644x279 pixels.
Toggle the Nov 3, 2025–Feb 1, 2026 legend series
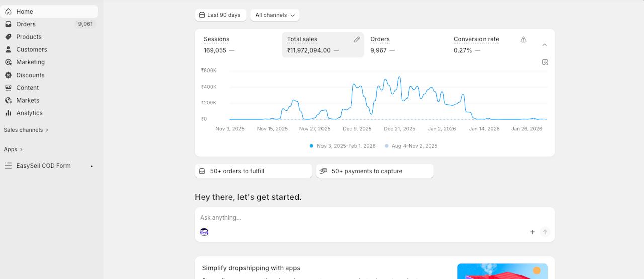click(343, 146)
